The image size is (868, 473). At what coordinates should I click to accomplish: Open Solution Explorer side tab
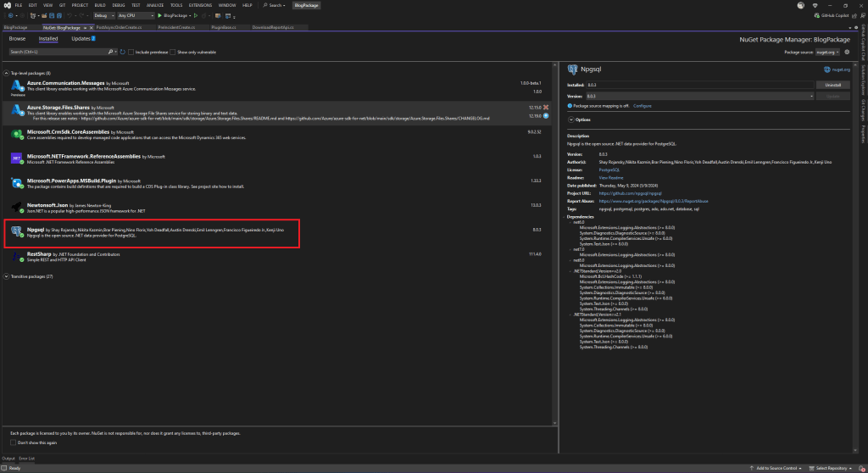tap(862, 80)
